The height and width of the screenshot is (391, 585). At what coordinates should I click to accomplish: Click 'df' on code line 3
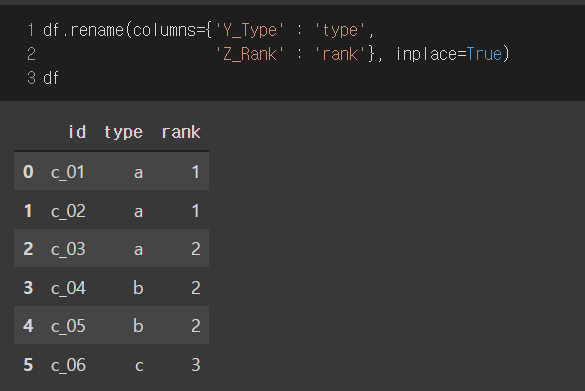point(51,78)
